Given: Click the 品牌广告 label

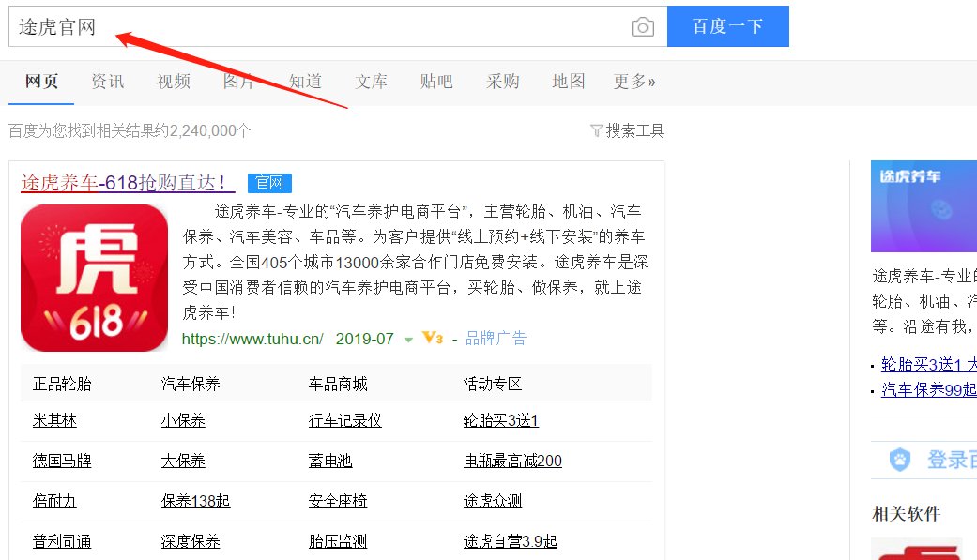Looking at the screenshot, I should click(496, 339).
